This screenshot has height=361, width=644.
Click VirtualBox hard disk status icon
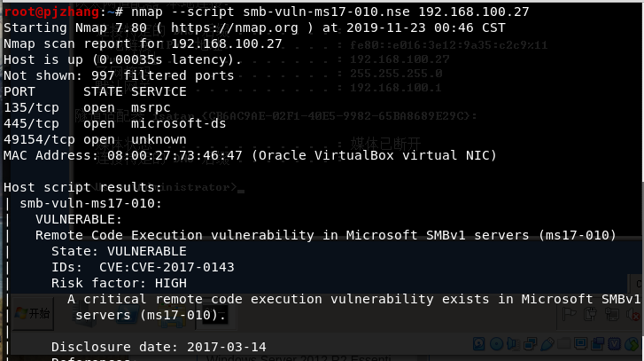pos(479,343)
